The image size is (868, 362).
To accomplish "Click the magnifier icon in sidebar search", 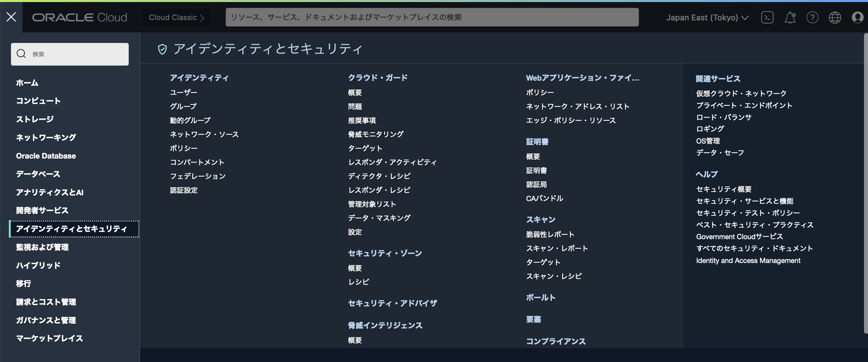I will [21, 54].
